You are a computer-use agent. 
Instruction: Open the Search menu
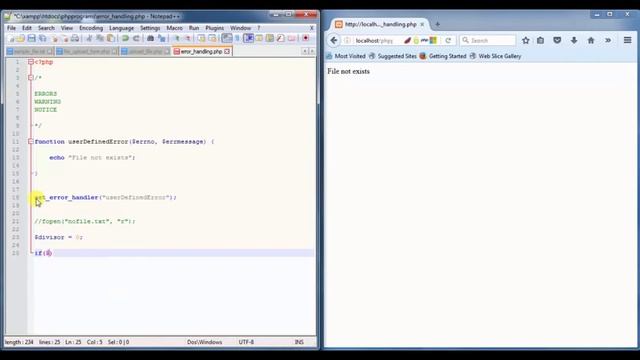tap(46, 28)
